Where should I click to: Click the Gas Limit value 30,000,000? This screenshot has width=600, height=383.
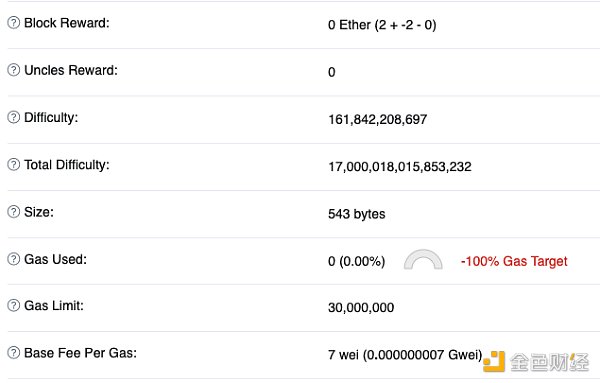click(361, 308)
